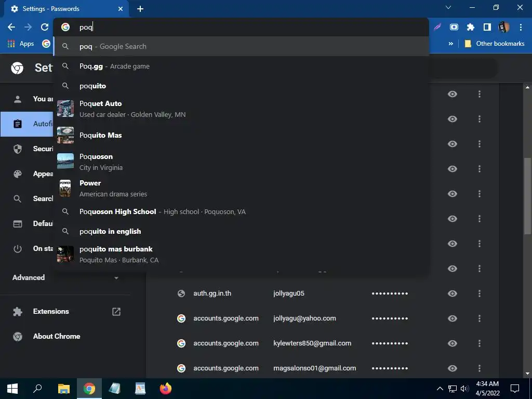This screenshot has height=399, width=532.
Task: Launch Firefox from the taskbar
Action: [166, 389]
